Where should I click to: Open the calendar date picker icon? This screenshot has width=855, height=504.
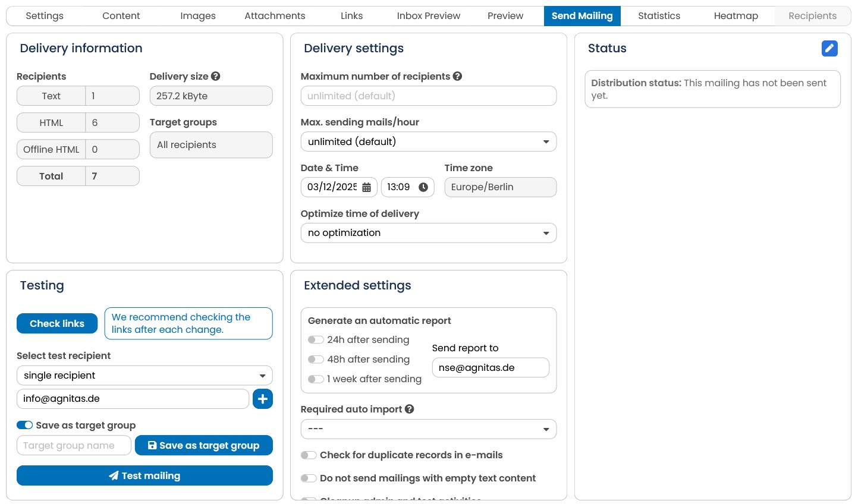pos(366,187)
